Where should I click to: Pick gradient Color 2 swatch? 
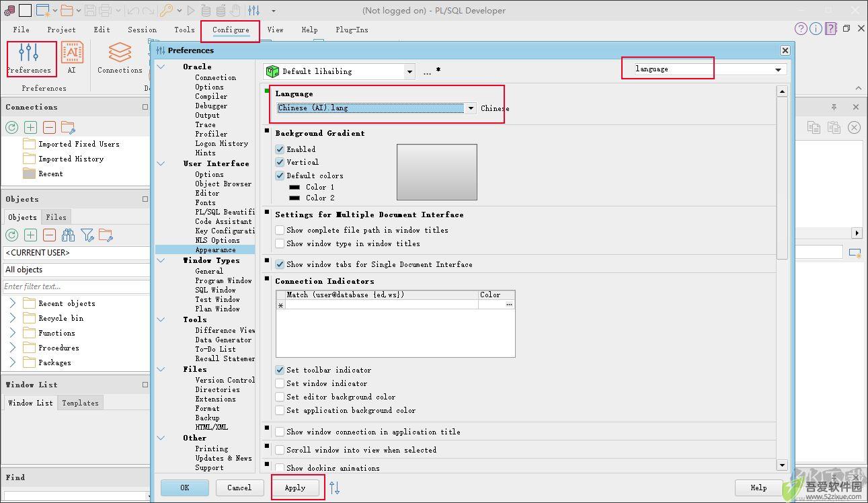click(x=294, y=198)
